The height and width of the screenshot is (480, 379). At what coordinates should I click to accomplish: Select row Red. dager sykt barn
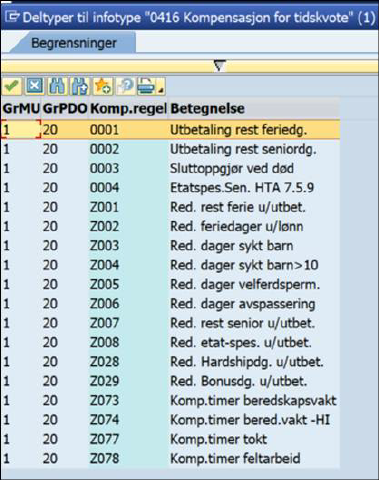[170, 246]
